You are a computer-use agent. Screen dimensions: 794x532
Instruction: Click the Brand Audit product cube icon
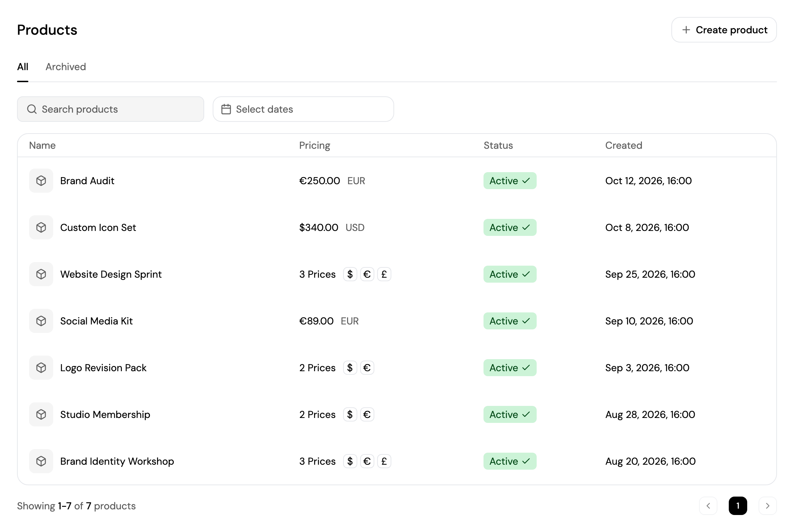point(41,181)
